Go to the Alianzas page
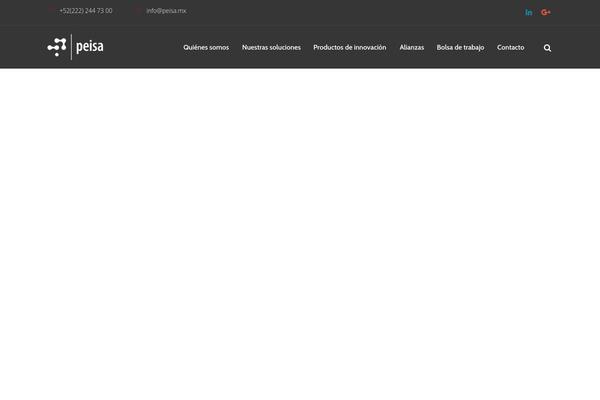 [x=412, y=47]
